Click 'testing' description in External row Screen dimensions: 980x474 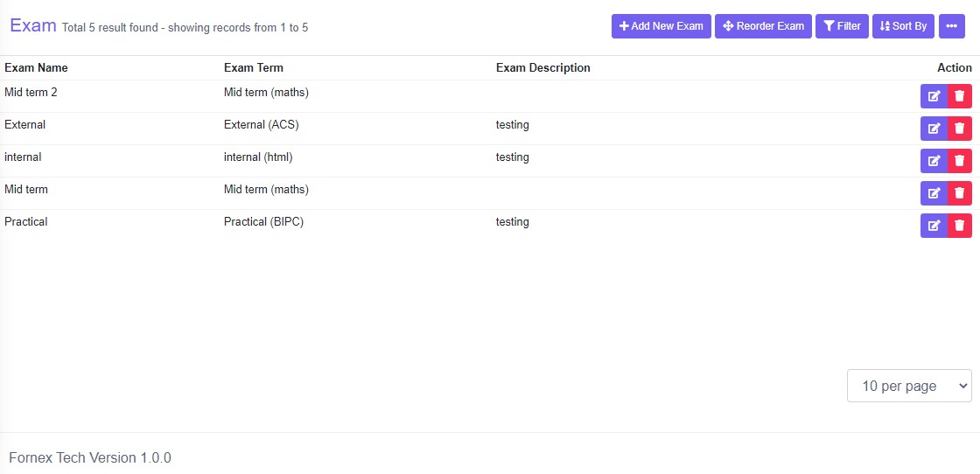(x=513, y=125)
